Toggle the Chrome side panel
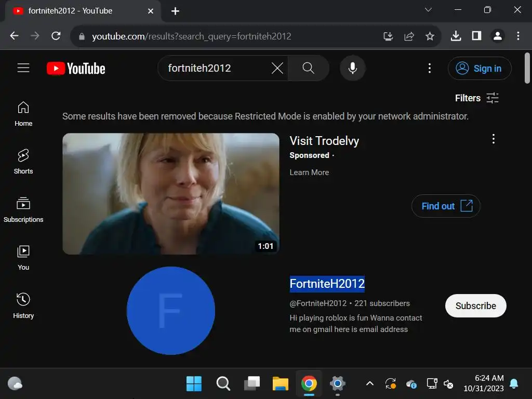 pyautogui.click(x=477, y=36)
